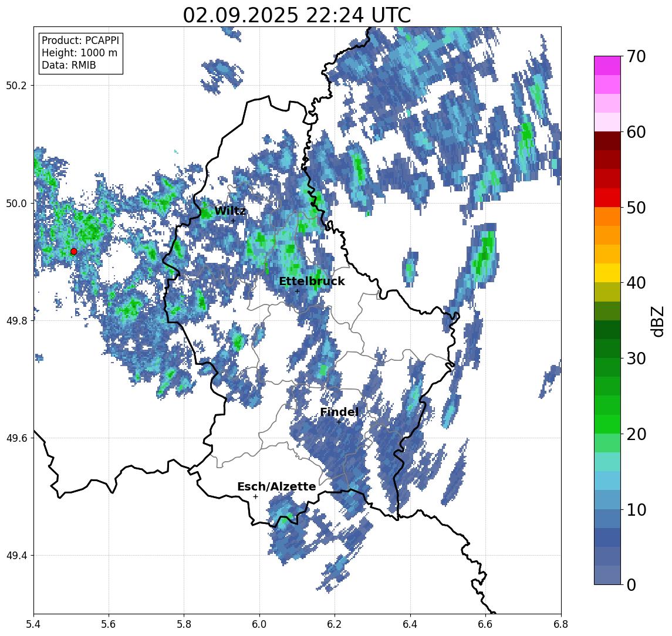Click the 70 tick on colorbar
Screen dimensions: 672x636
pos(636,56)
